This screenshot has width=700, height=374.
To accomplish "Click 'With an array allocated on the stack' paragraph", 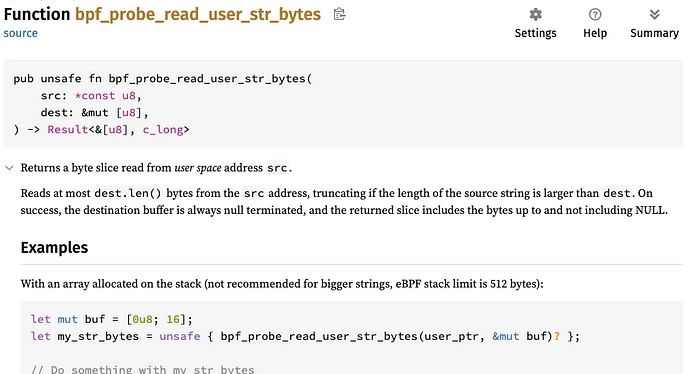I will pyautogui.click(x=282, y=284).
